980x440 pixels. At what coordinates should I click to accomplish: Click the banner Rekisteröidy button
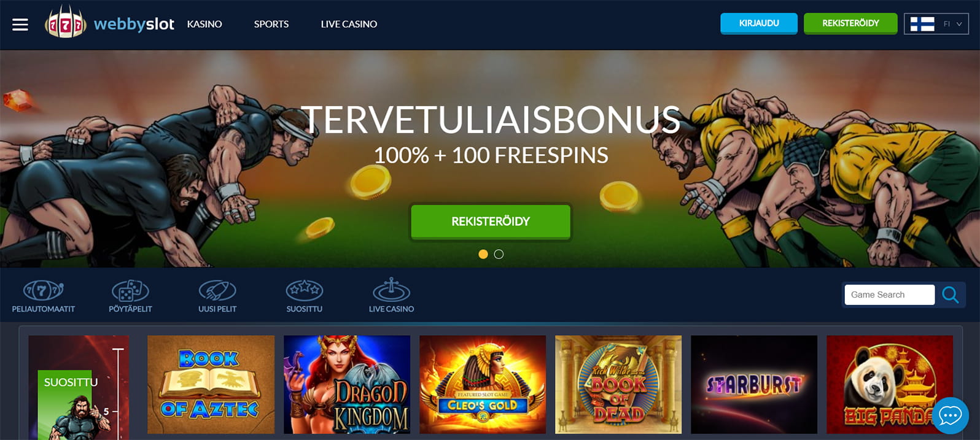491,222
